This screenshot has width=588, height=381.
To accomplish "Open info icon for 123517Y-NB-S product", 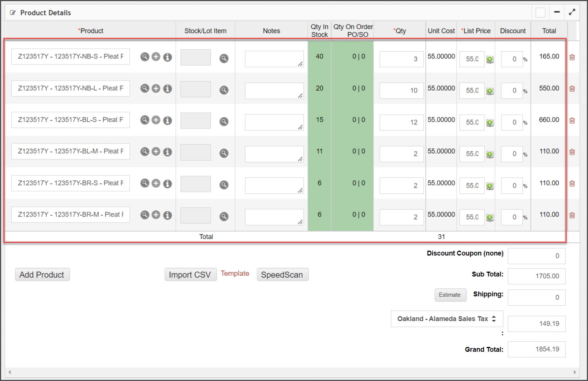I will point(168,57).
